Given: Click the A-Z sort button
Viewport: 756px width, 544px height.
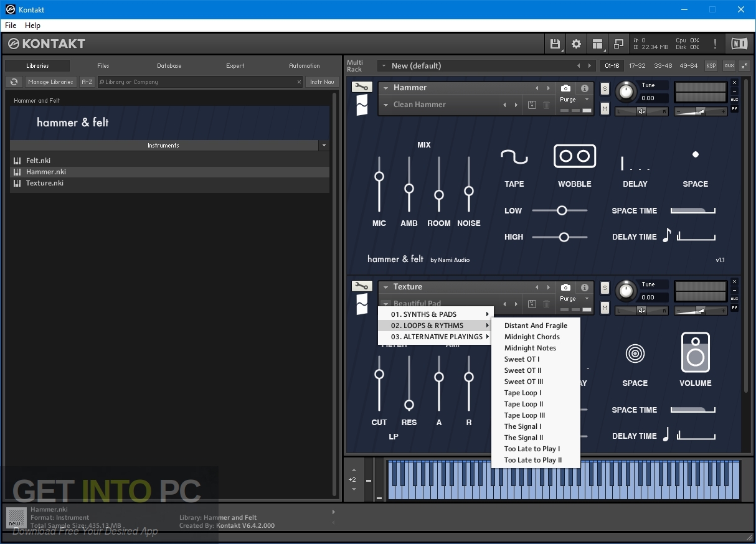Looking at the screenshot, I should 87,82.
